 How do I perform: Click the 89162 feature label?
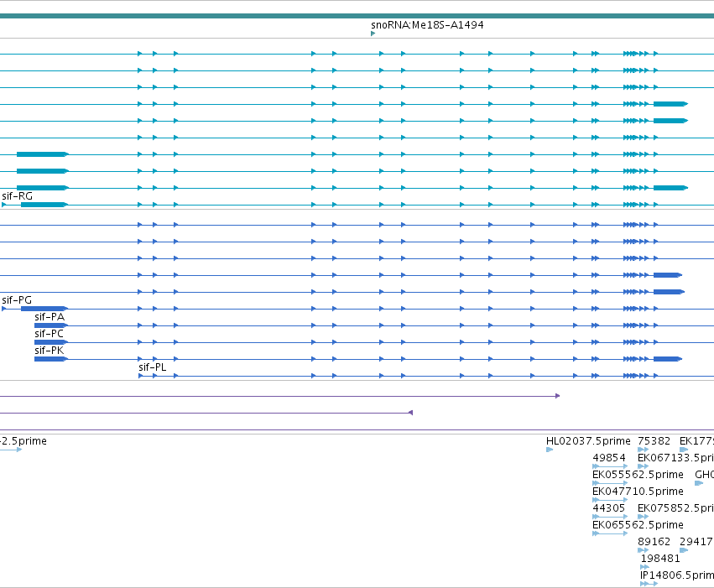coord(654,542)
